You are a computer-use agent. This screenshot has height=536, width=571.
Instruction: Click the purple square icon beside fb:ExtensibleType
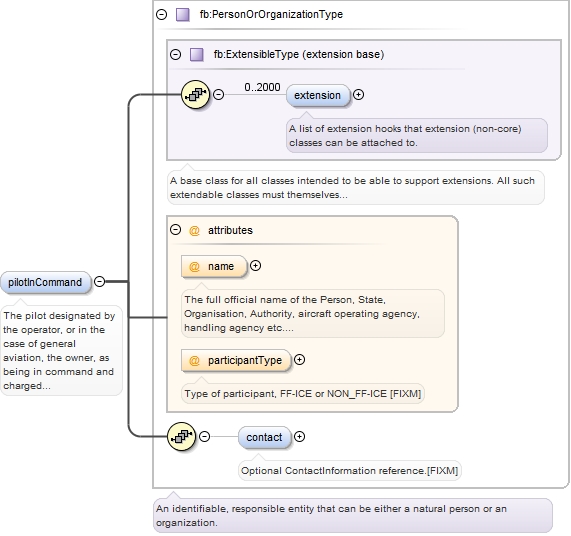pos(197,55)
